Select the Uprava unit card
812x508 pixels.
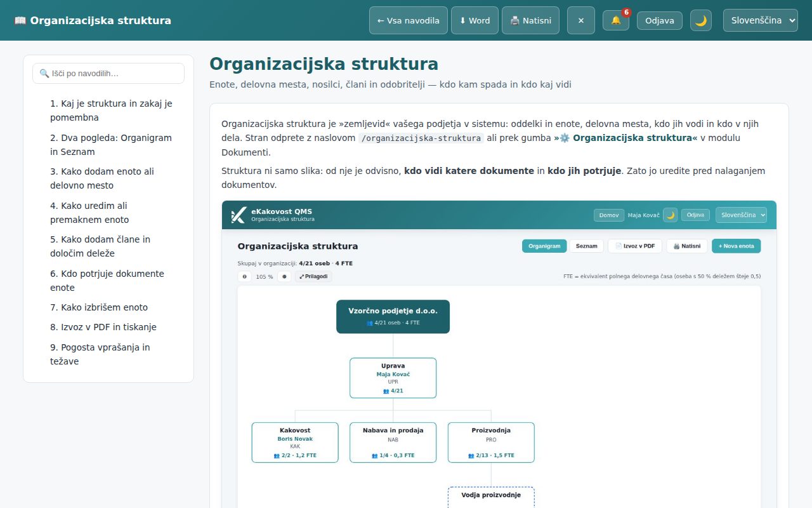point(393,378)
